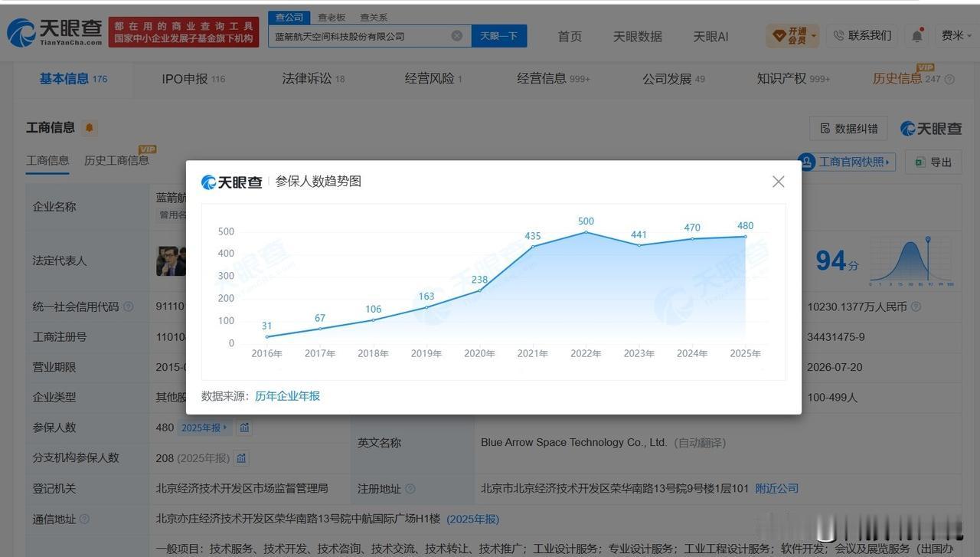
Task: Select the 2016年 data point labeled 31
Action: 266,336
